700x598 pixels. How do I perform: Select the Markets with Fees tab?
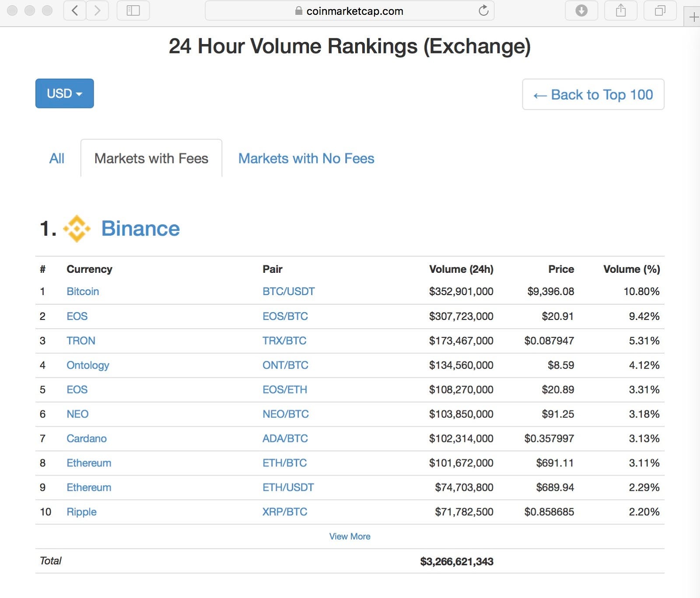[x=151, y=158]
